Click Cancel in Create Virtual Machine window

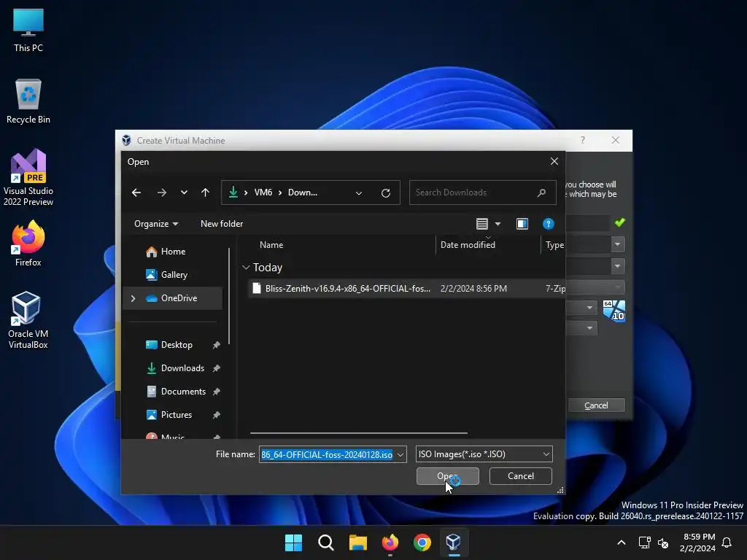(596, 405)
